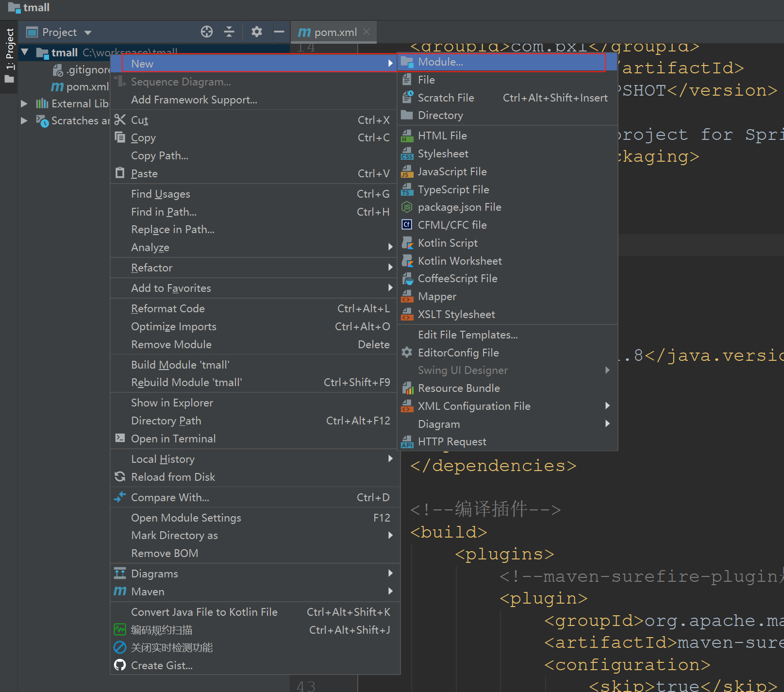Expand the Analyze submenu arrow

(x=390, y=247)
